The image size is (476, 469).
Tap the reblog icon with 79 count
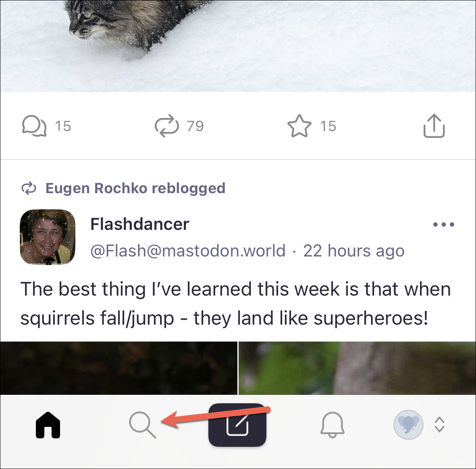(x=167, y=126)
